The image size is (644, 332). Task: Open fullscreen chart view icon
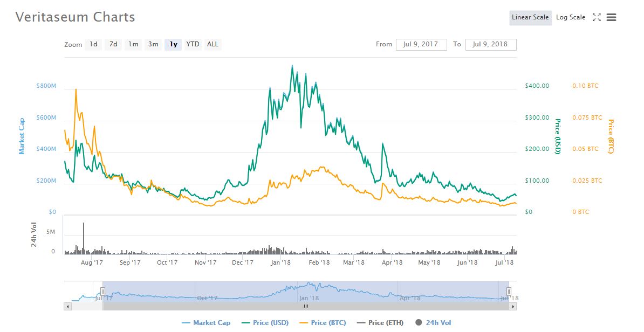(597, 17)
